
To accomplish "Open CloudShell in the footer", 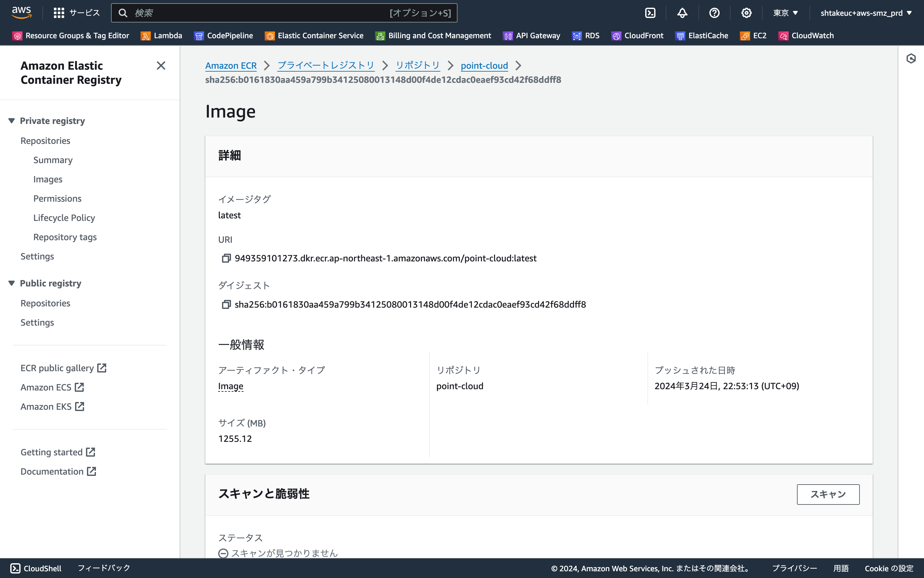I will tap(36, 568).
